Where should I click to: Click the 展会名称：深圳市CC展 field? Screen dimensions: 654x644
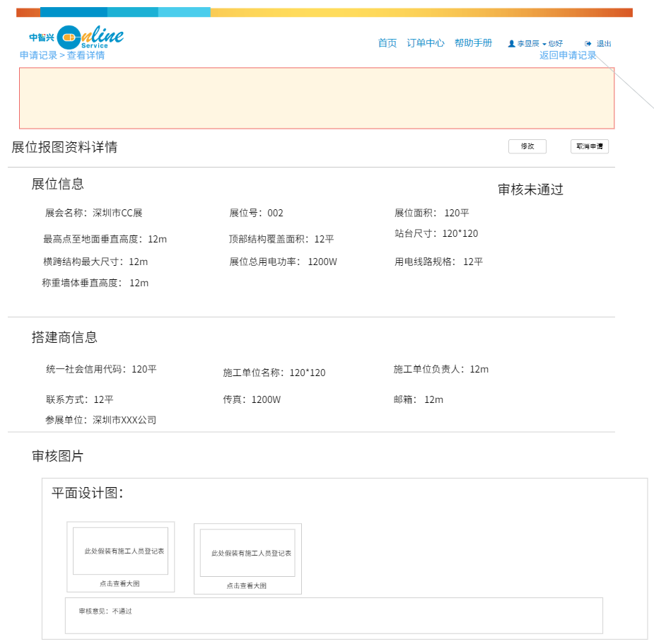(x=93, y=213)
